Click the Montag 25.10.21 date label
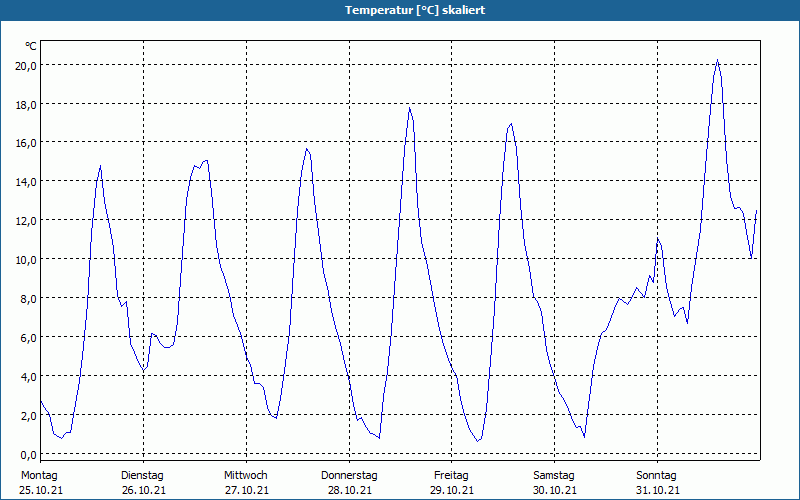 (x=41, y=483)
